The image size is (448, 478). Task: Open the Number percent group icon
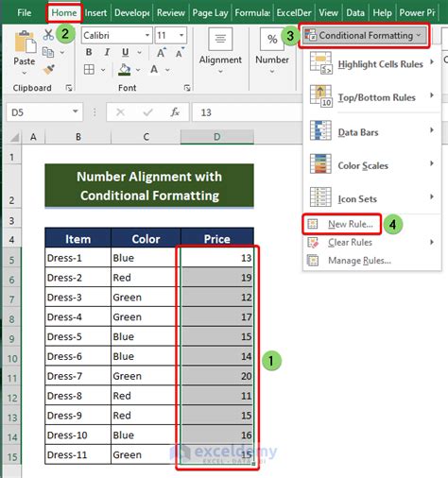pos(272,39)
